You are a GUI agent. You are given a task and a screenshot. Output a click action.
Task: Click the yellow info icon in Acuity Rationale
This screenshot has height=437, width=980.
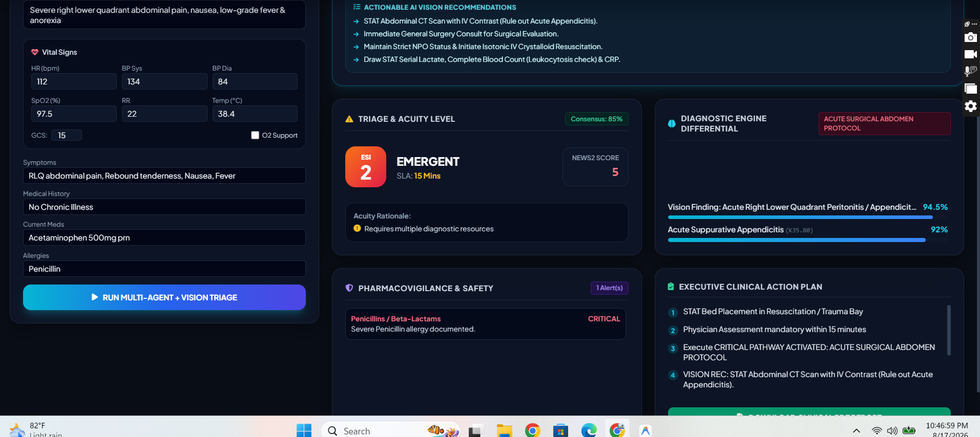pyautogui.click(x=357, y=228)
